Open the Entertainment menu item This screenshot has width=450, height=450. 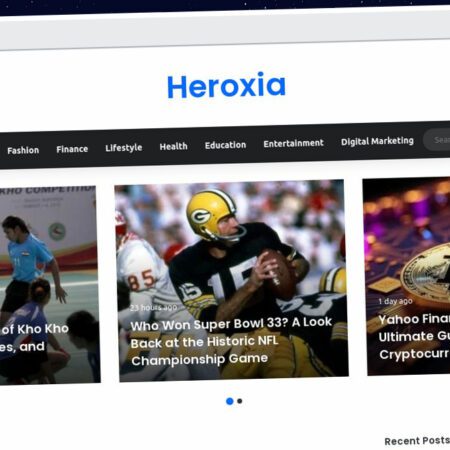coord(293,143)
